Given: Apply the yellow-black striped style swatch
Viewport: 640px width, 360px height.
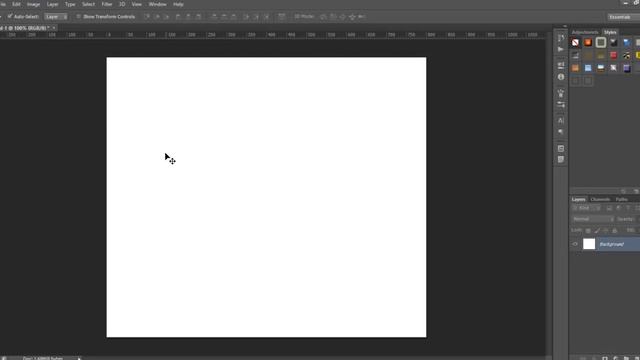Looking at the screenshot, I should 627,55.
